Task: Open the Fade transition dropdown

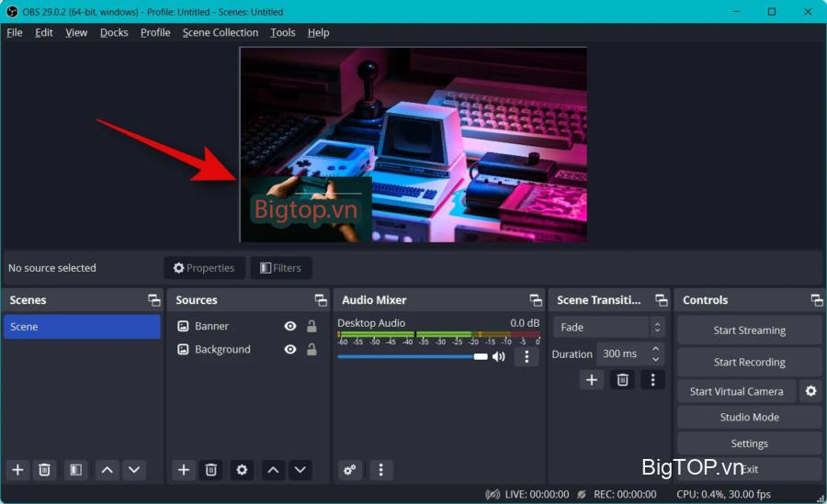Action: [x=609, y=327]
